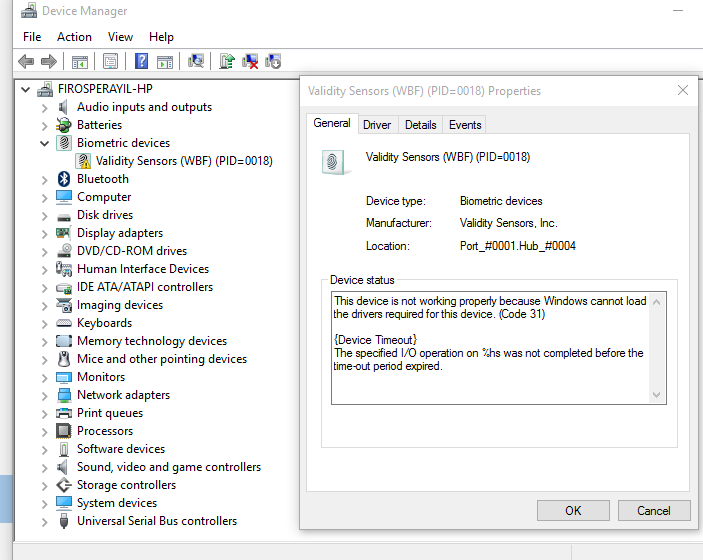
Task: Click the Print queues printer icon
Action: click(x=64, y=413)
